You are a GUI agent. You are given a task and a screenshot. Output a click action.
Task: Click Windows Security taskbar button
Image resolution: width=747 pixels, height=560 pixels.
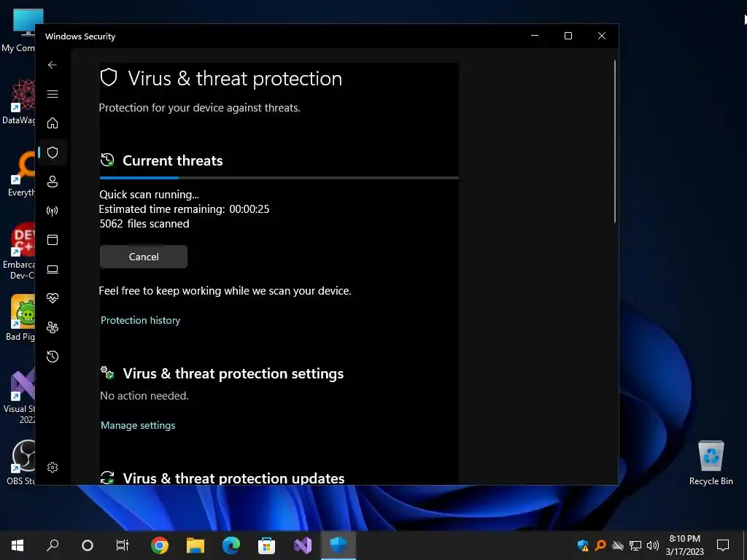tap(338, 545)
